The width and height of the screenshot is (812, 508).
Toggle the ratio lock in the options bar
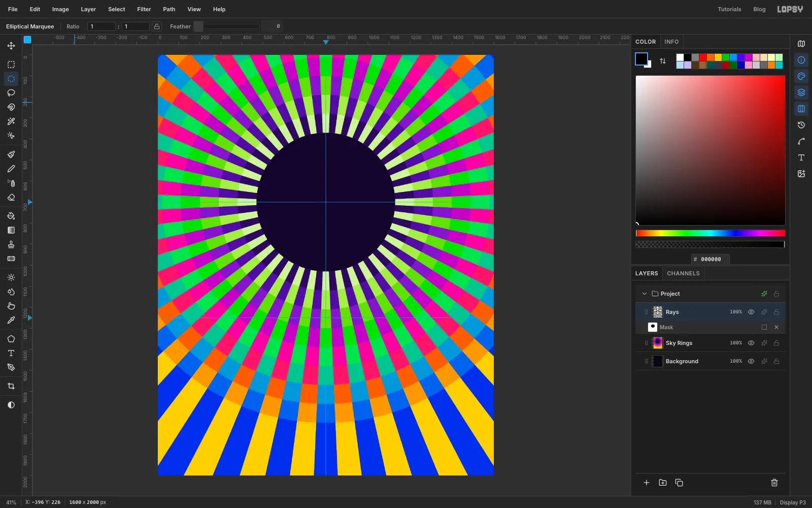pos(157,26)
